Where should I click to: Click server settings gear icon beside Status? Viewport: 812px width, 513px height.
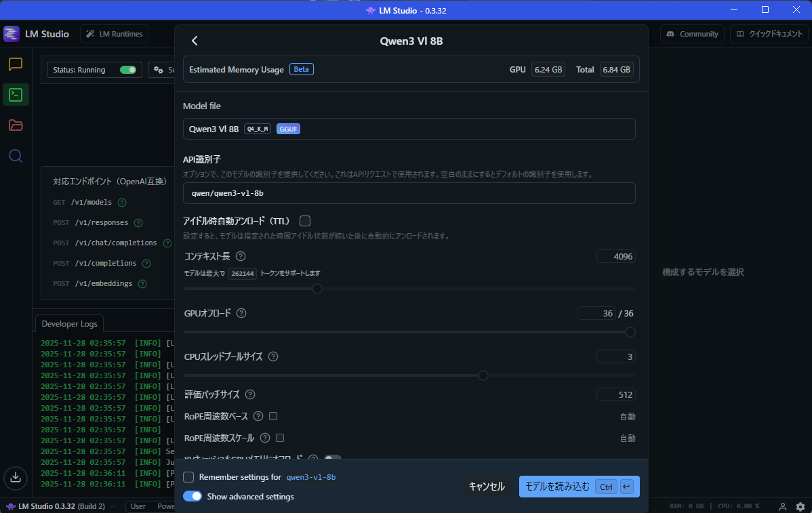159,70
